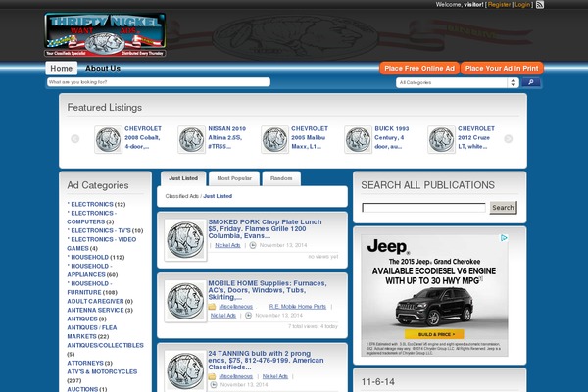Switch to the Most Popular tab

click(x=234, y=178)
